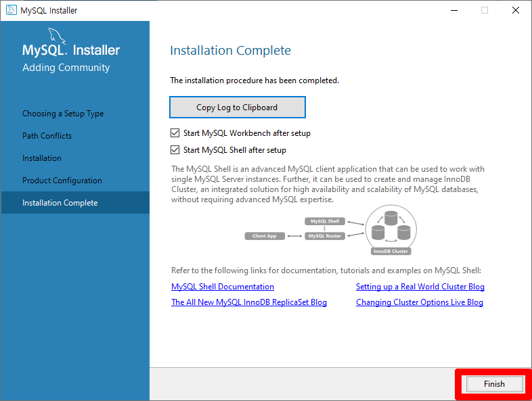Open The All New MySQL InnoDB ReplicaSet Blog
The image size is (532, 401).
249,302
